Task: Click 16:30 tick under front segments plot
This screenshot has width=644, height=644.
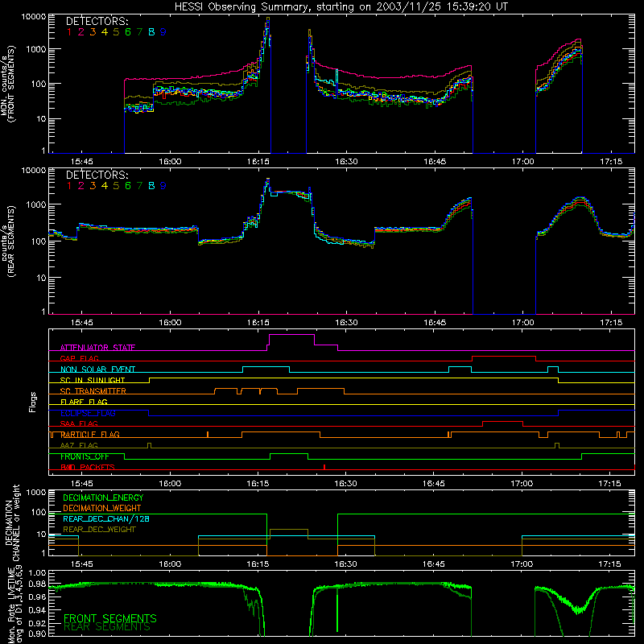Action: pyautogui.click(x=346, y=162)
